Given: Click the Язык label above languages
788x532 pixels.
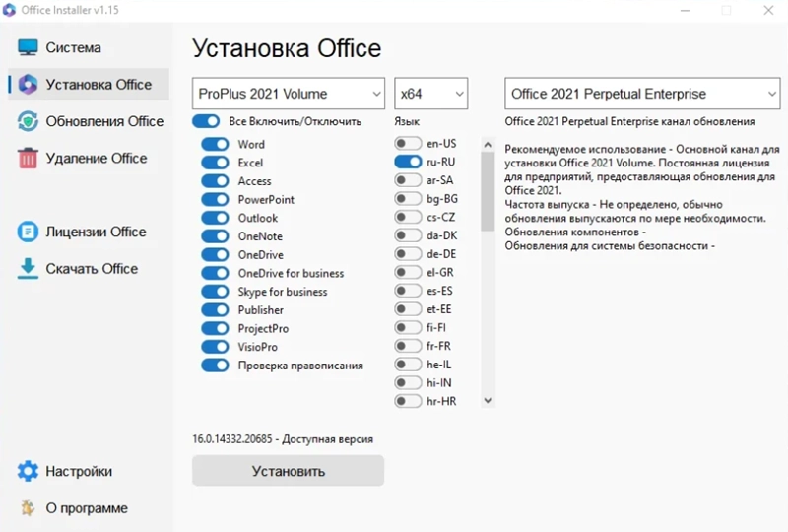Looking at the screenshot, I should [407, 122].
